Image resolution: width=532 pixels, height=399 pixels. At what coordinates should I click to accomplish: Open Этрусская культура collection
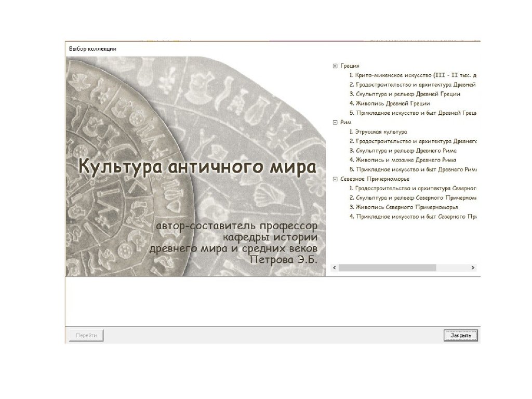(x=378, y=132)
